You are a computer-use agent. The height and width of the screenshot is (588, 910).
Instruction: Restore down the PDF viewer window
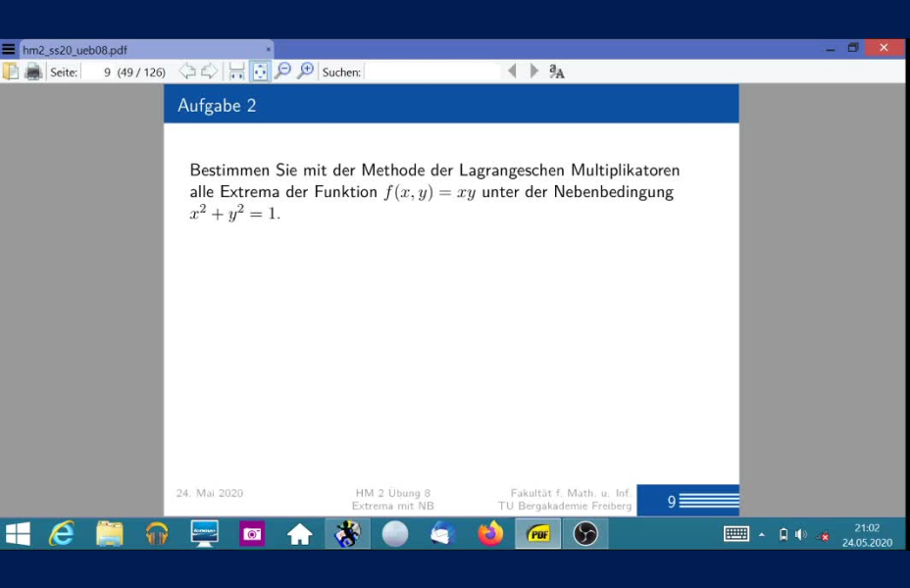pyautogui.click(x=853, y=48)
